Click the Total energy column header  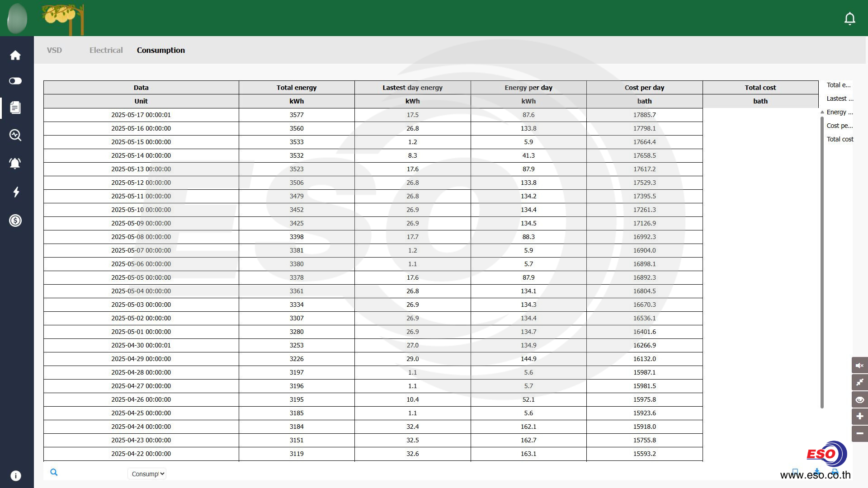pyautogui.click(x=297, y=88)
